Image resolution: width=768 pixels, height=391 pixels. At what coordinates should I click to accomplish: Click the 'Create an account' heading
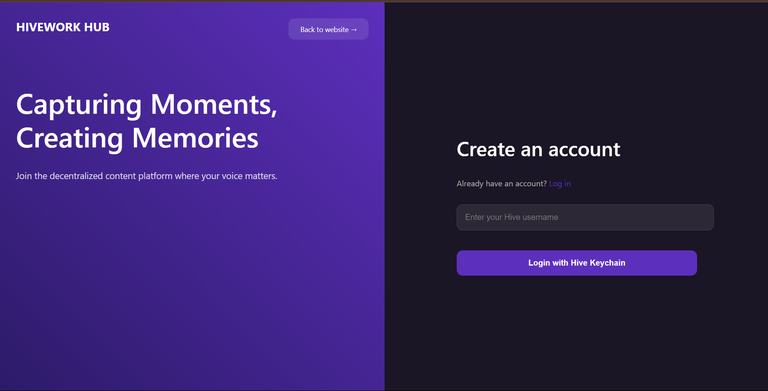(x=538, y=149)
